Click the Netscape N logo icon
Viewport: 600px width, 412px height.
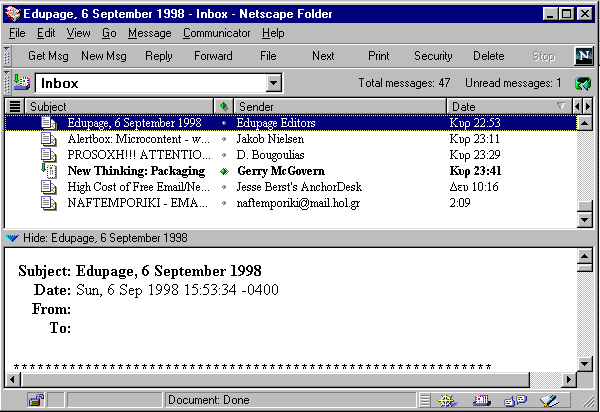coord(584,56)
